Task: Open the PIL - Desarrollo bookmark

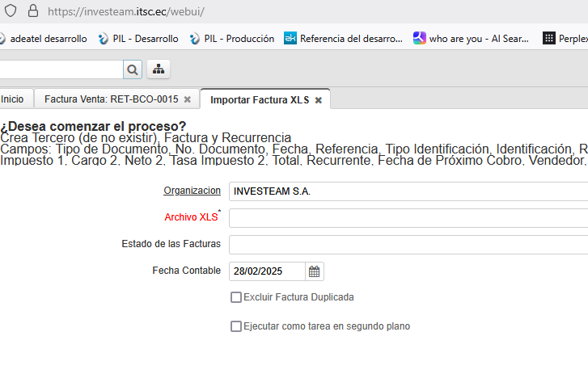Action: 138,38
